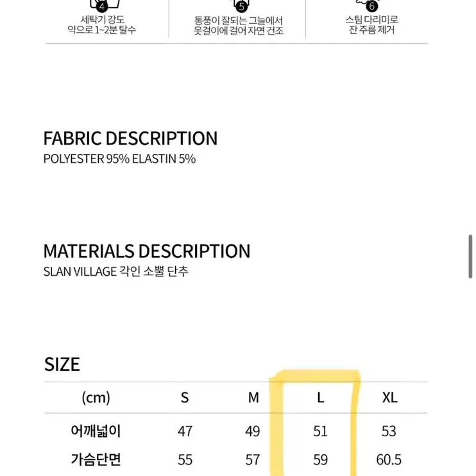Image resolution: width=476 pixels, height=476 pixels.
Task: Click the L shoulder width value 51
Action: click(x=321, y=431)
